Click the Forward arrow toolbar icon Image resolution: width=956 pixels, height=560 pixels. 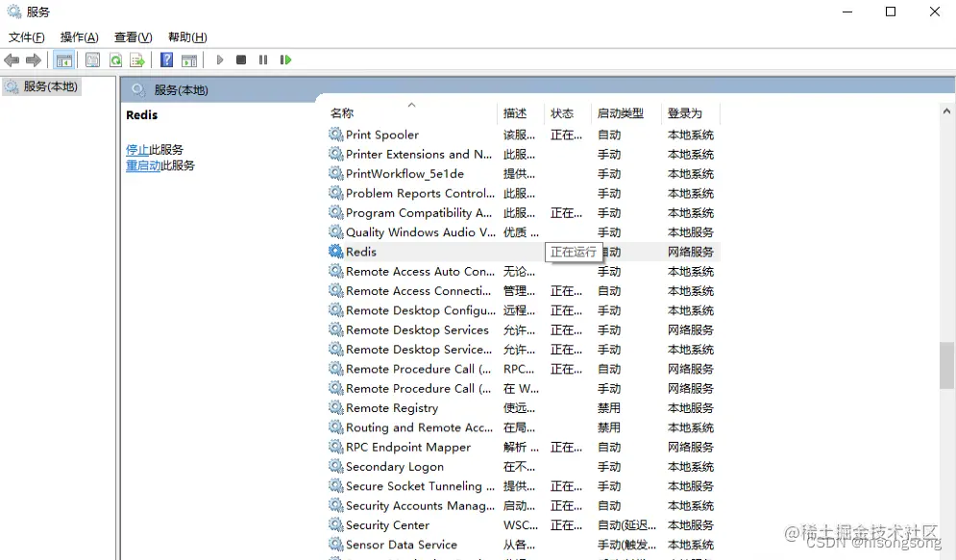[34, 60]
